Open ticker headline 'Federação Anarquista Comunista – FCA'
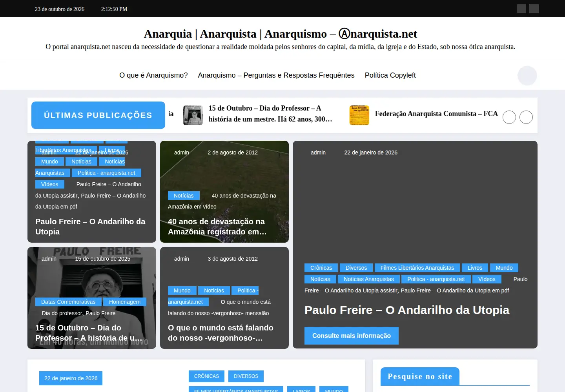Screen dimensions: 565x392 pyautogui.click(x=436, y=114)
